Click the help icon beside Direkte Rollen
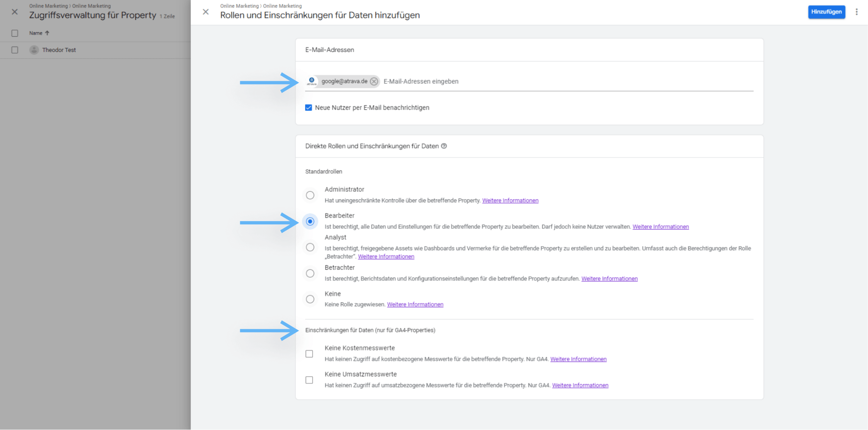This screenshot has width=868, height=430. (x=444, y=146)
